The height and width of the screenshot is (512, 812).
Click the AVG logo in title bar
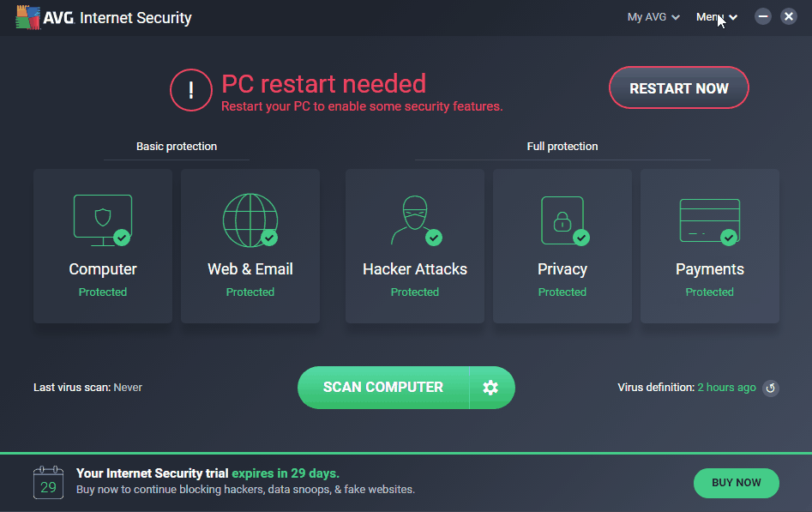tap(29, 17)
